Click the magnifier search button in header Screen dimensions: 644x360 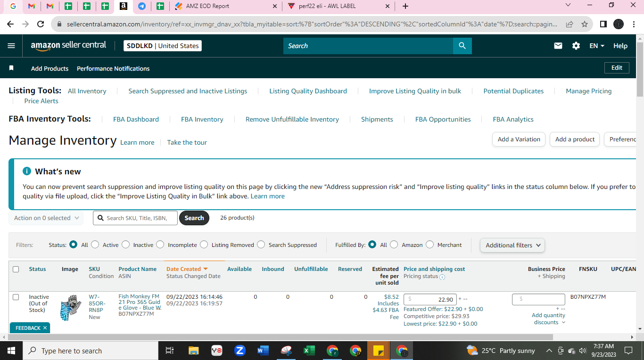(x=462, y=46)
